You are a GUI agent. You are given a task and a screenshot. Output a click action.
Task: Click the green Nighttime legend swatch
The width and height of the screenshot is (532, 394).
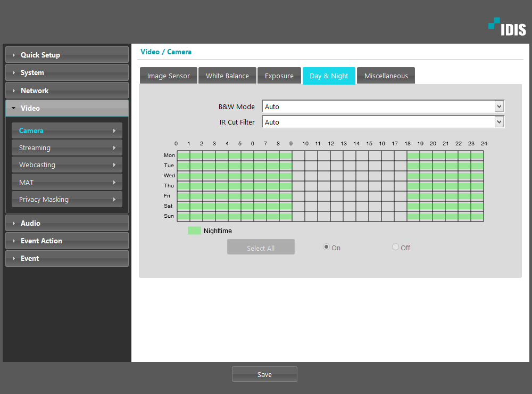[x=194, y=231]
